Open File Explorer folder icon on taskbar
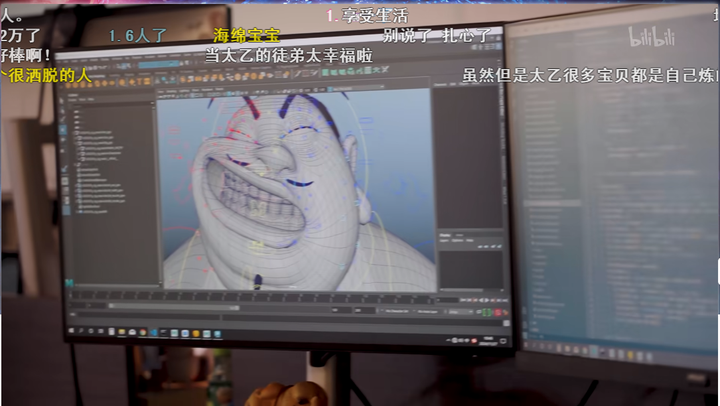720x406 pixels. 122,332
